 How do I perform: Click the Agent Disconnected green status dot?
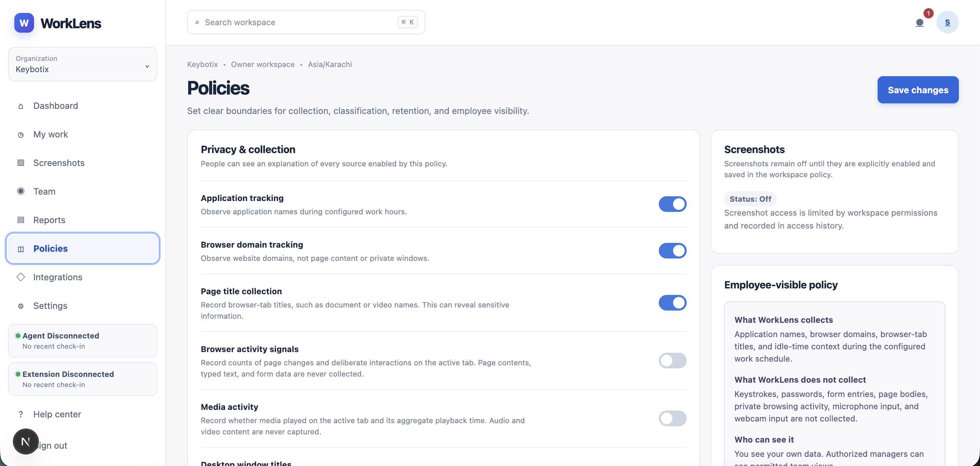(x=18, y=335)
